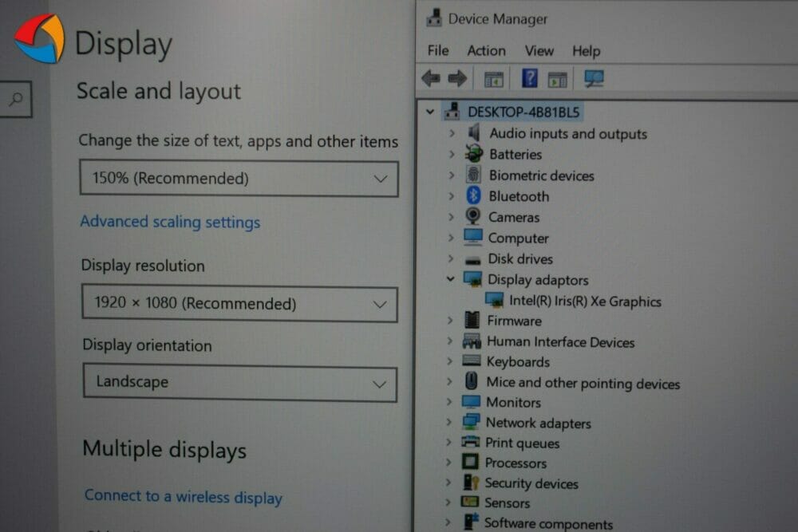The image size is (798, 532).
Task: Expand the Audio inputs and outputs arrow
Action: [x=452, y=133]
